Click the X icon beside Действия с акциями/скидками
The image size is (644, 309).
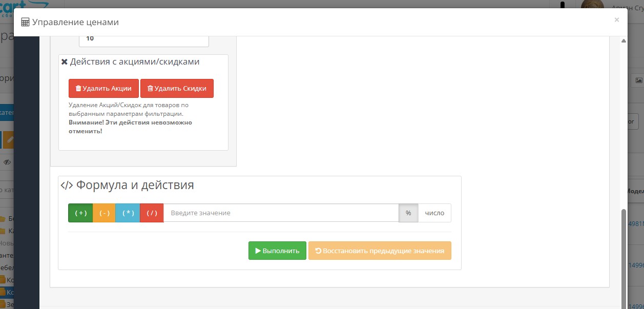65,62
